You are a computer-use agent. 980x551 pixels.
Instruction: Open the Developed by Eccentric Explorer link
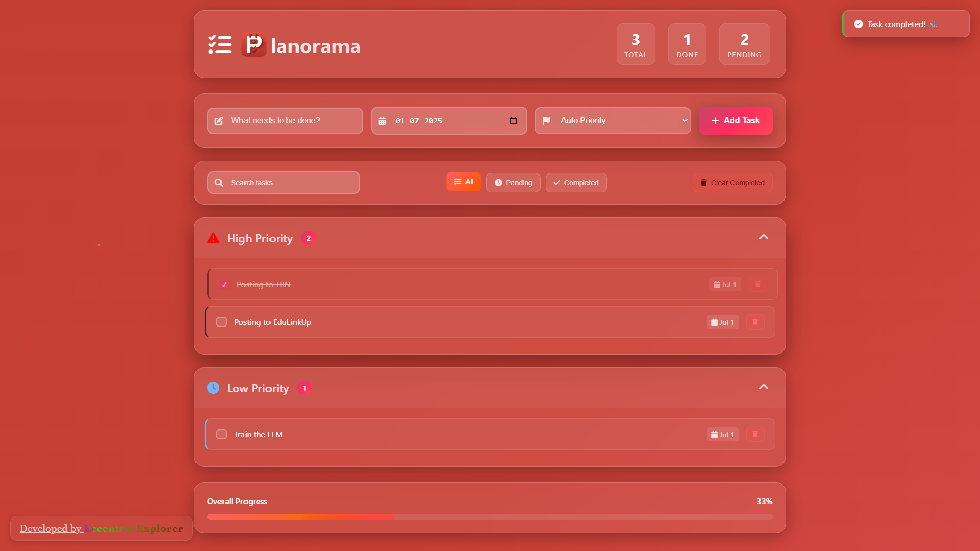click(101, 528)
